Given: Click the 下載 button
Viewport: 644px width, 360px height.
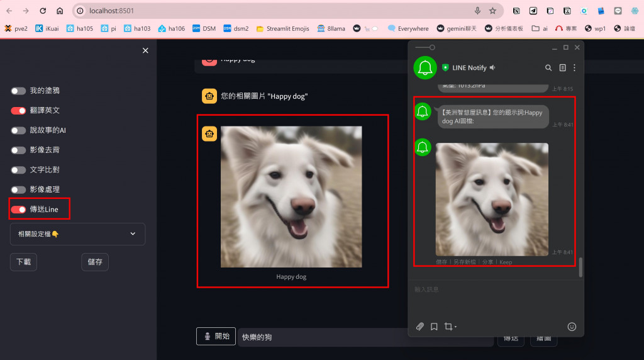Looking at the screenshot, I should (x=23, y=262).
